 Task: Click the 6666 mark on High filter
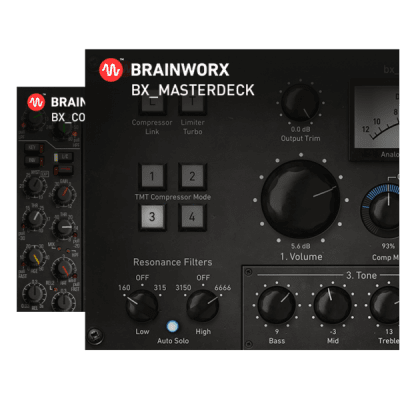pyautogui.click(x=223, y=288)
